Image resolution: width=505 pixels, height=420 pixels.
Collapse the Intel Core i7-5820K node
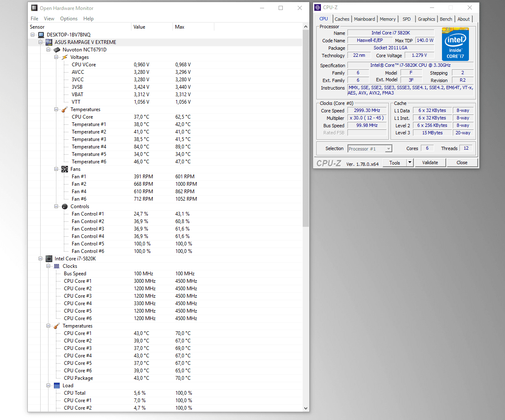tap(41, 259)
